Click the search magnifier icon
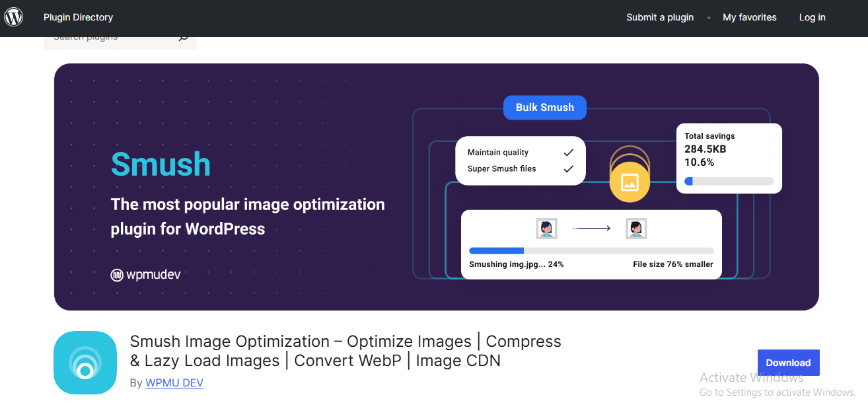868x405 pixels. (184, 39)
